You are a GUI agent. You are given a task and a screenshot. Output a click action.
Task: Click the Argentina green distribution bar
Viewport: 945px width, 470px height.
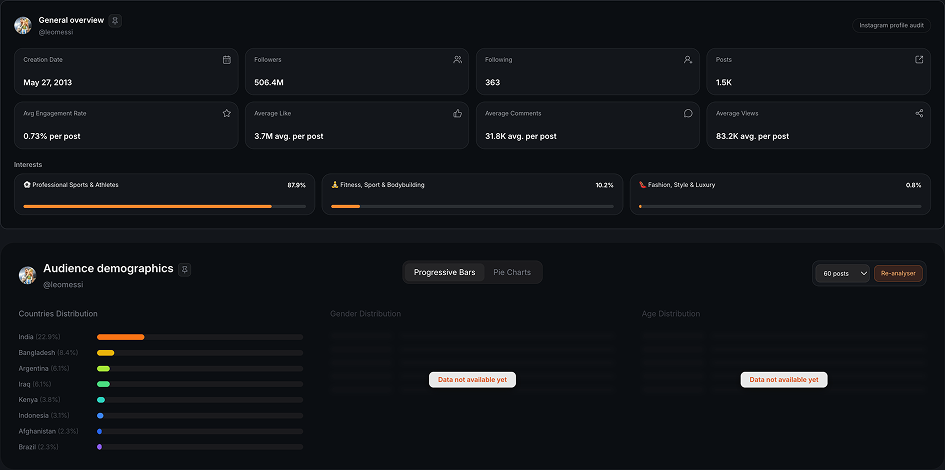(x=103, y=368)
